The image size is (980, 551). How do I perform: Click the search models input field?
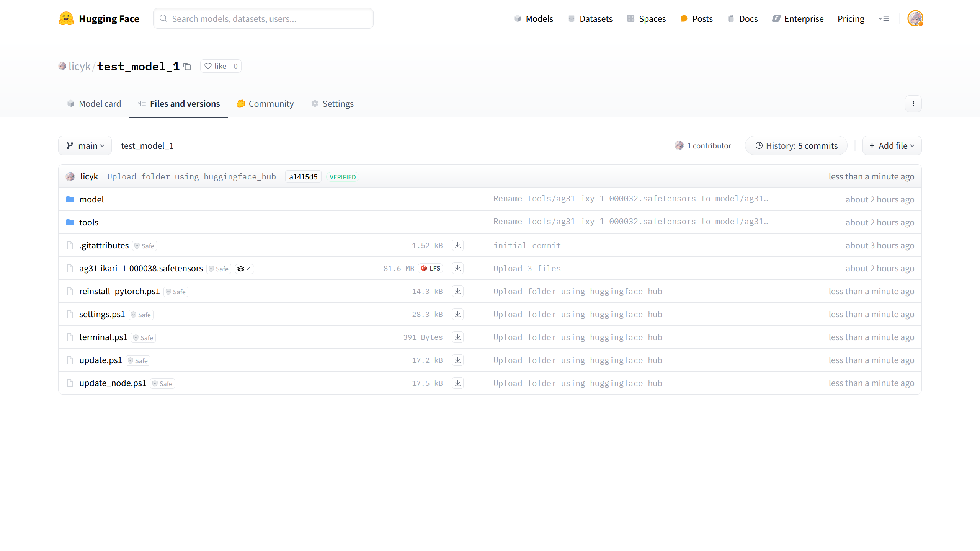point(263,18)
